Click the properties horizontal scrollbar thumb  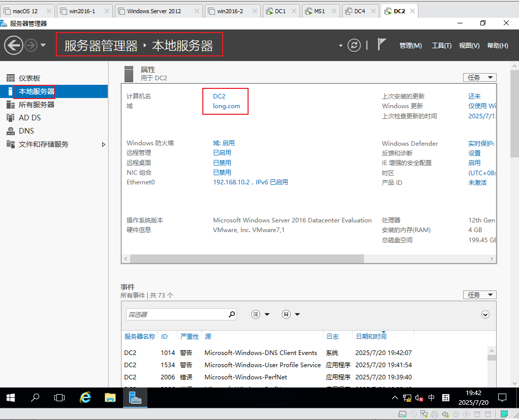[x=247, y=259]
